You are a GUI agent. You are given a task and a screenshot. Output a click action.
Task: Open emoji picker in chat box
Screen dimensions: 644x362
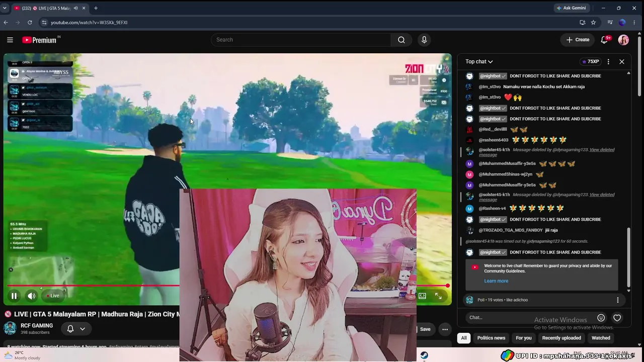(x=601, y=318)
